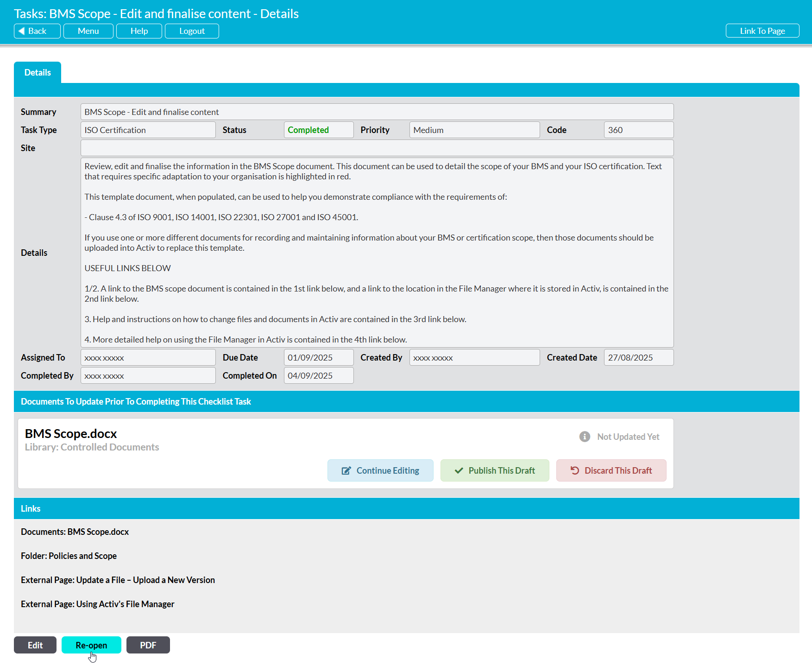This screenshot has width=812, height=666.
Task: Click the info icon beside Not Updated Yet
Action: (585, 437)
